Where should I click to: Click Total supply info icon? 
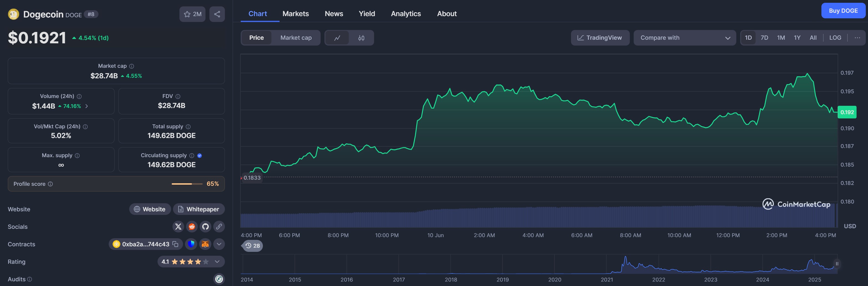pos(188,127)
